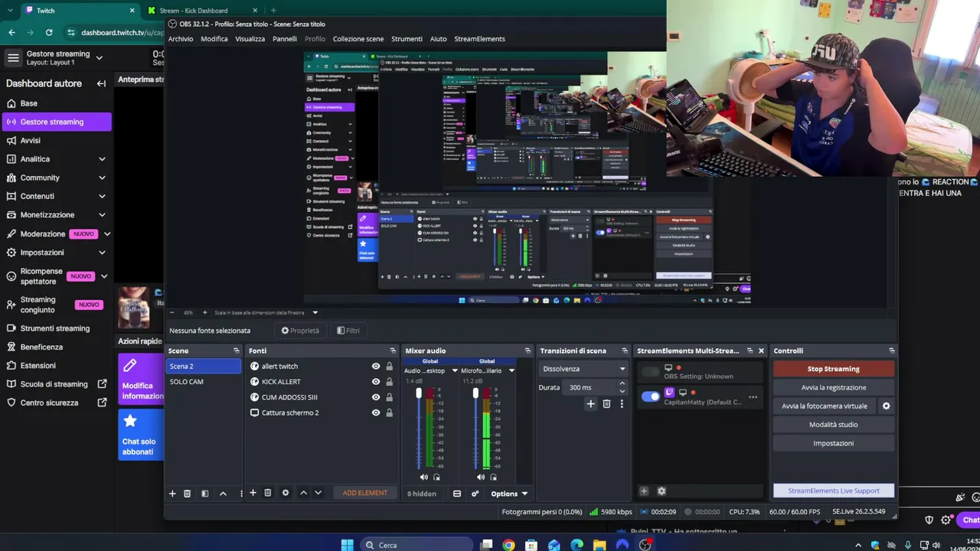Expand Community section in Twitch sidebar
Viewport: 980px width, 551px height.
102,178
